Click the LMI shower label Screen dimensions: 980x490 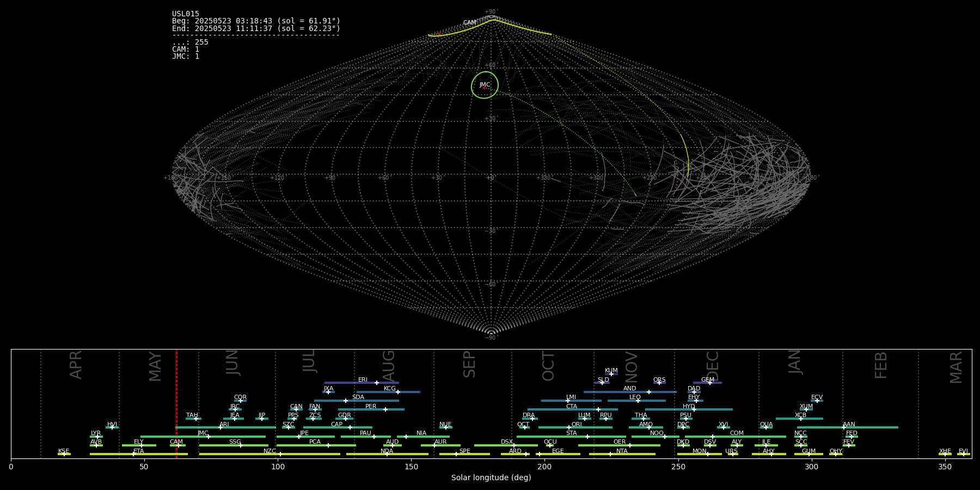point(571,397)
